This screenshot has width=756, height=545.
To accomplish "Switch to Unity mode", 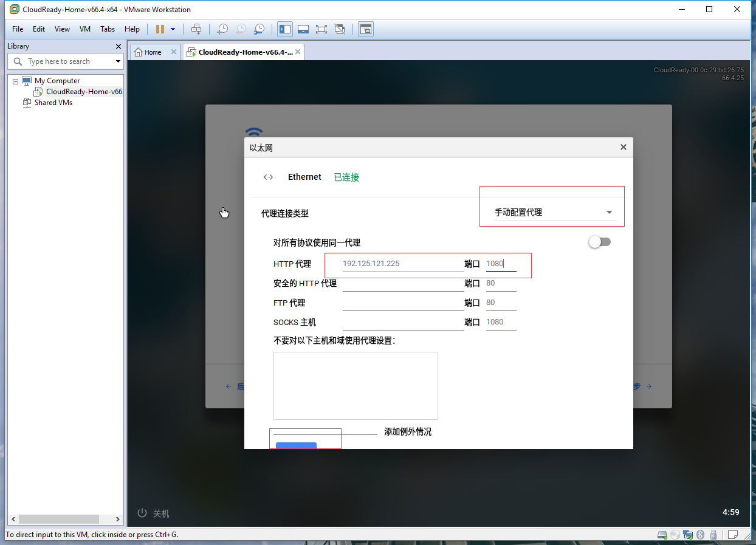I will click(x=339, y=29).
